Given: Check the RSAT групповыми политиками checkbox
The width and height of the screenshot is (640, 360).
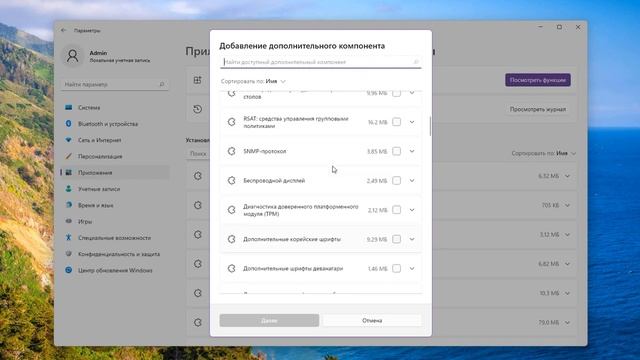Looking at the screenshot, I should pos(396,122).
